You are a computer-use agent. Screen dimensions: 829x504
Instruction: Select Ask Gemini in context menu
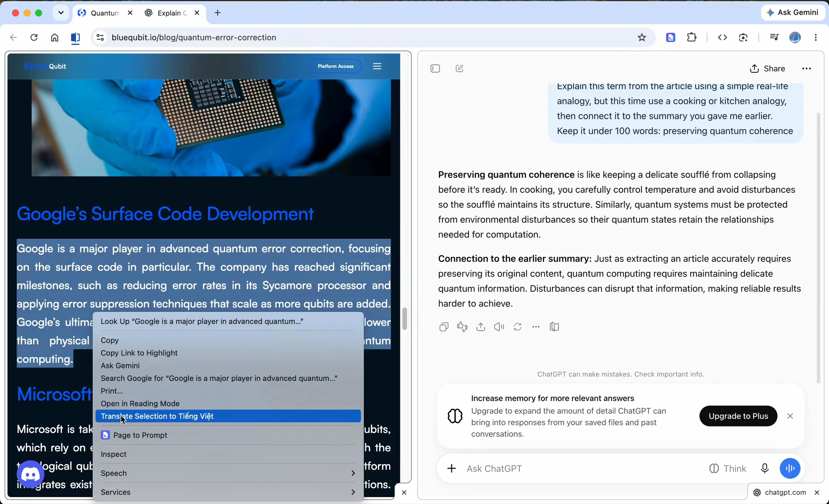[228, 366]
